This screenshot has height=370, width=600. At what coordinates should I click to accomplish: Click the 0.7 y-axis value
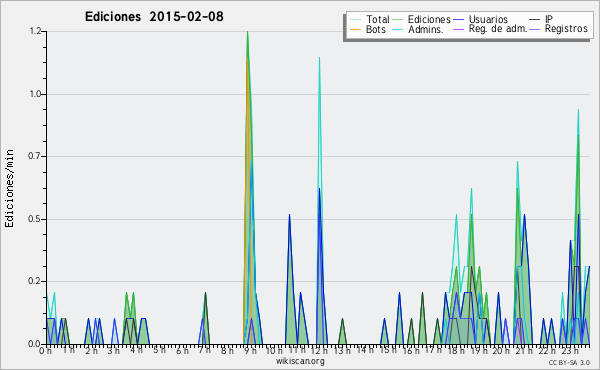click(35, 156)
